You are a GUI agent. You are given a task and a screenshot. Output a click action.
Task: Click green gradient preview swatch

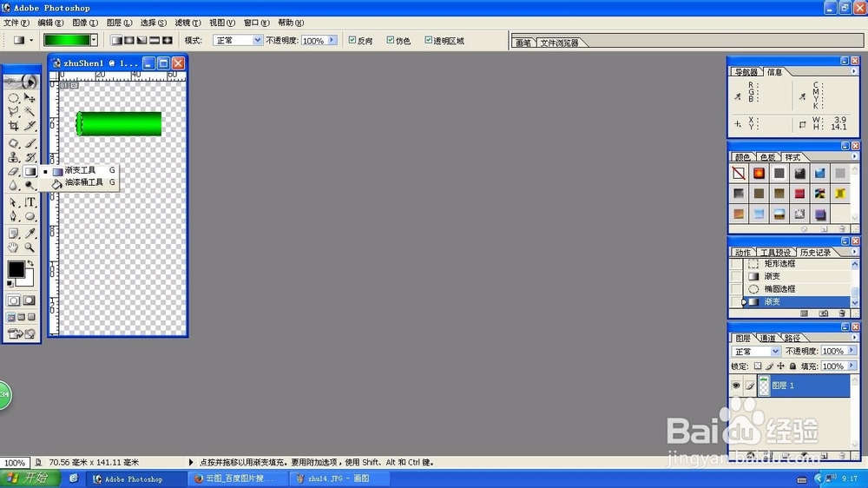coord(67,40)
